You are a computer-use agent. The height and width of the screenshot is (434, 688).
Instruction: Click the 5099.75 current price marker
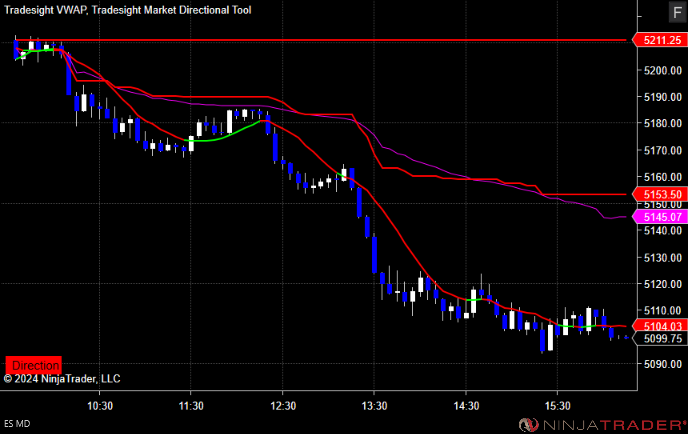point(660,338)
